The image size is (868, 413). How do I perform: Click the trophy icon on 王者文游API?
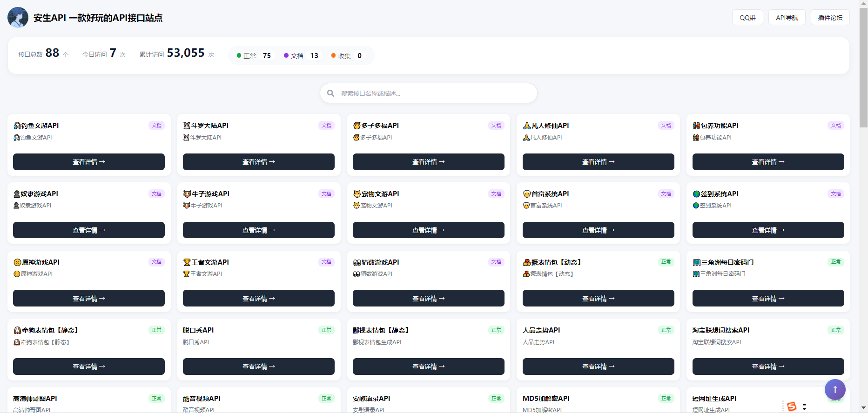tap(187, 262)
